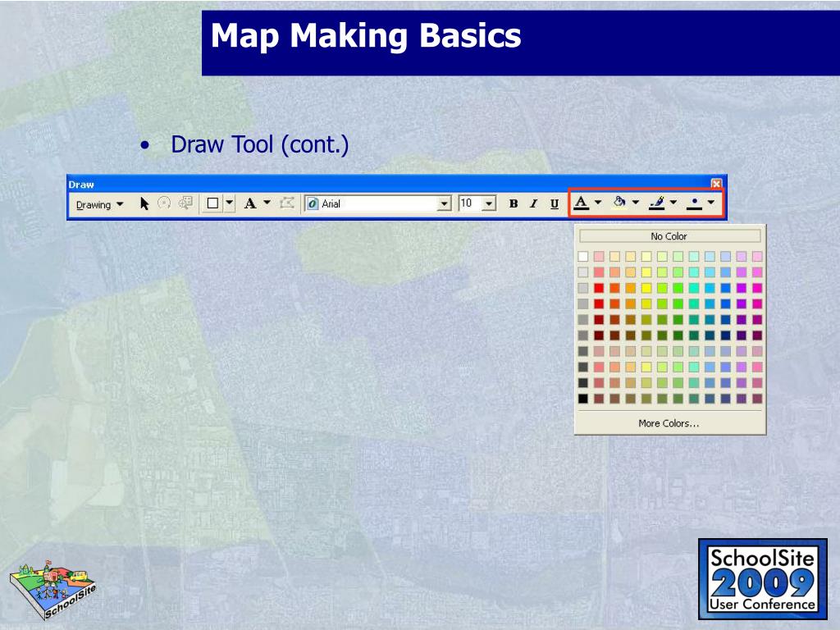
Task: Open the Drawing dropdown menu
Action: 99,204
